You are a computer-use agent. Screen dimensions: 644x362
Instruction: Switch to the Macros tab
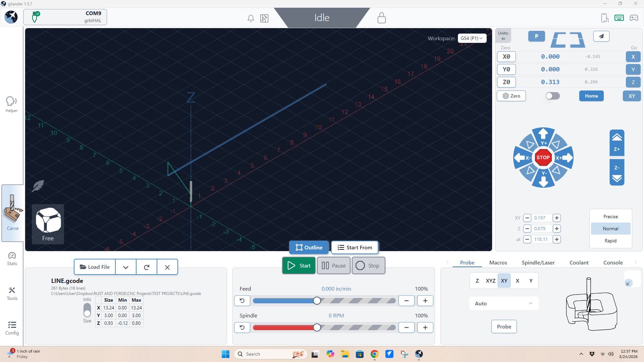click(x=498, y=262)
